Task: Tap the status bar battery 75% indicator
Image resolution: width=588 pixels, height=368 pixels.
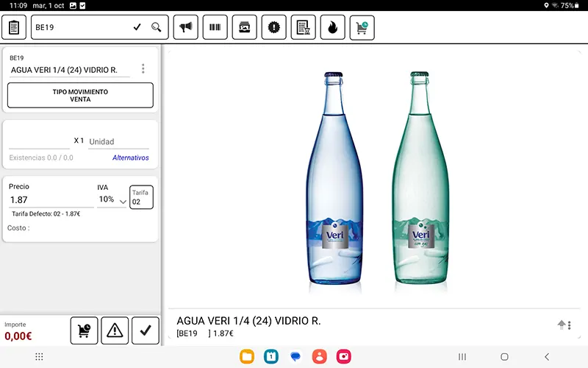Action: [570, 5]
